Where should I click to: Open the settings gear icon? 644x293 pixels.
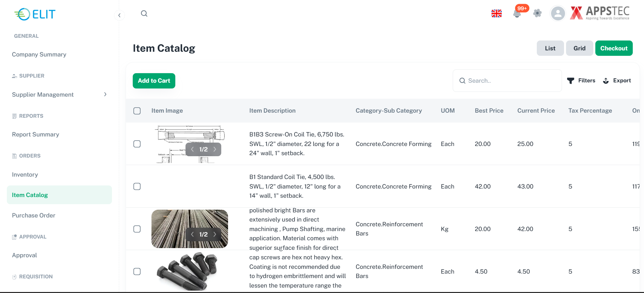tap(537, 13)
